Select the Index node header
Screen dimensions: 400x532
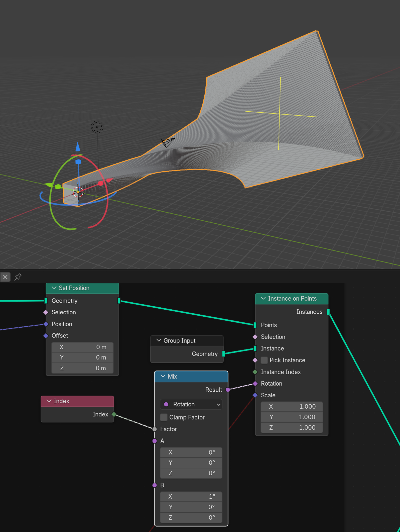pos(77,401)
